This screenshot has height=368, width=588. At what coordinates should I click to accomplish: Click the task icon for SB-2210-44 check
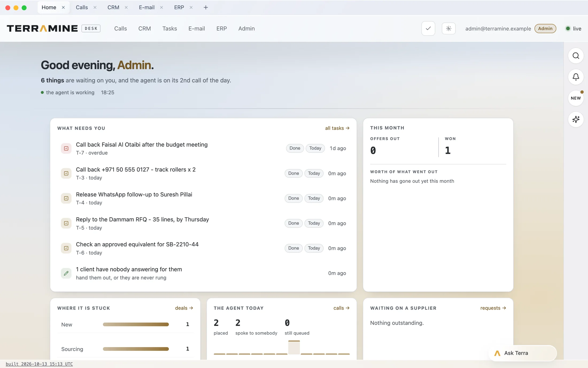(x=66, y=248)
